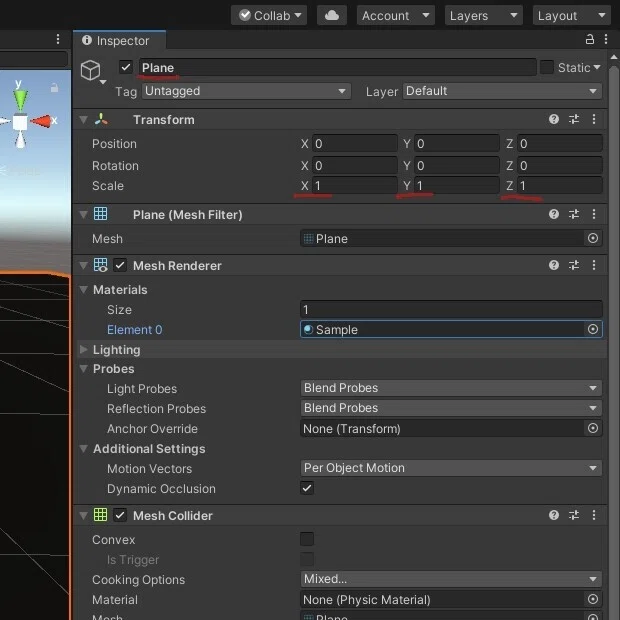620x620 pixels.
Task: Toggle the Plane object active checkbox
Action: (126, 67)
